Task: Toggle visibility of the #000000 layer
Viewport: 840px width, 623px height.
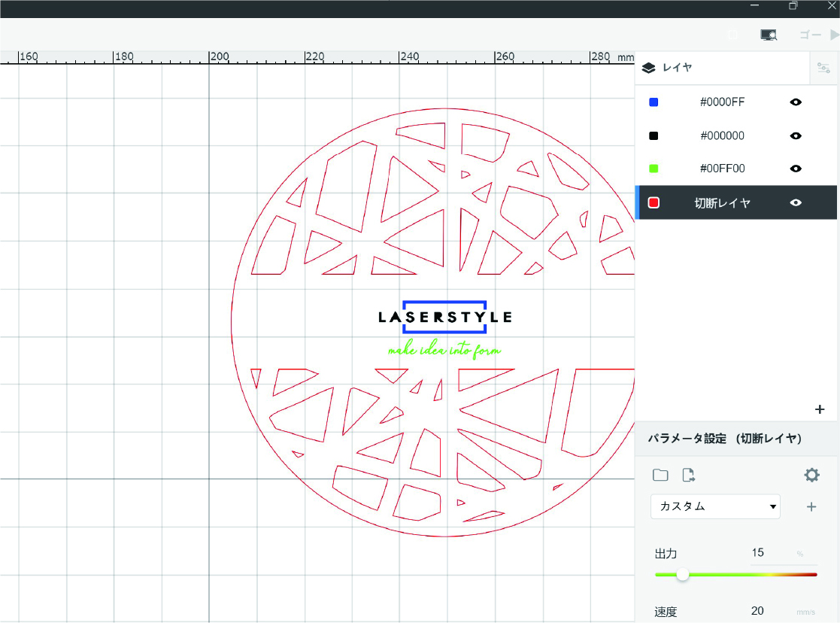Action: pos(796,135)
